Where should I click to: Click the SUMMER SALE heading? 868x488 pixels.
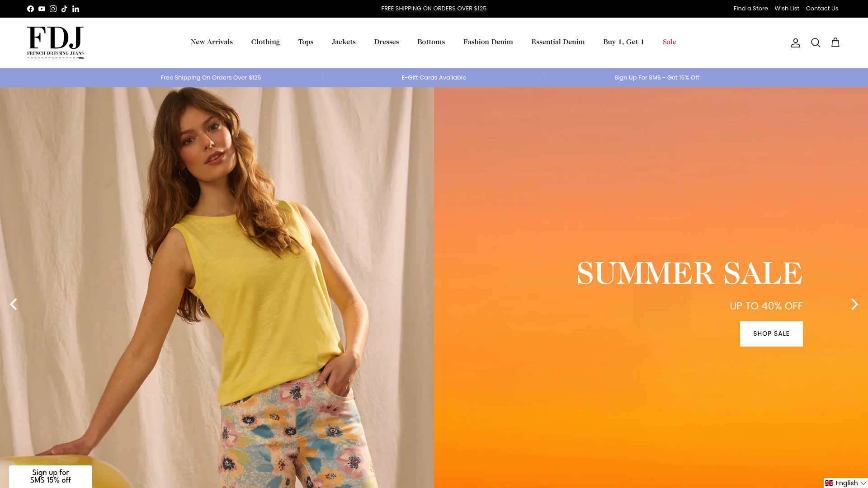click(x=690, y=273)
